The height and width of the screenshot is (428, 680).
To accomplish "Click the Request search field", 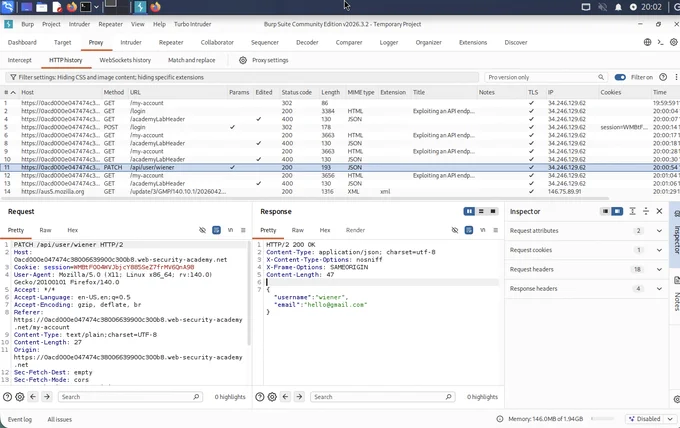I will (130, 397).
